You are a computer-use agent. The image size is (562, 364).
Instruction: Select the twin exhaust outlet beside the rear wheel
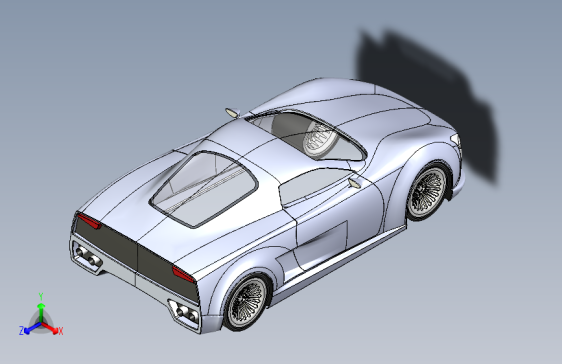coord(185,314)
